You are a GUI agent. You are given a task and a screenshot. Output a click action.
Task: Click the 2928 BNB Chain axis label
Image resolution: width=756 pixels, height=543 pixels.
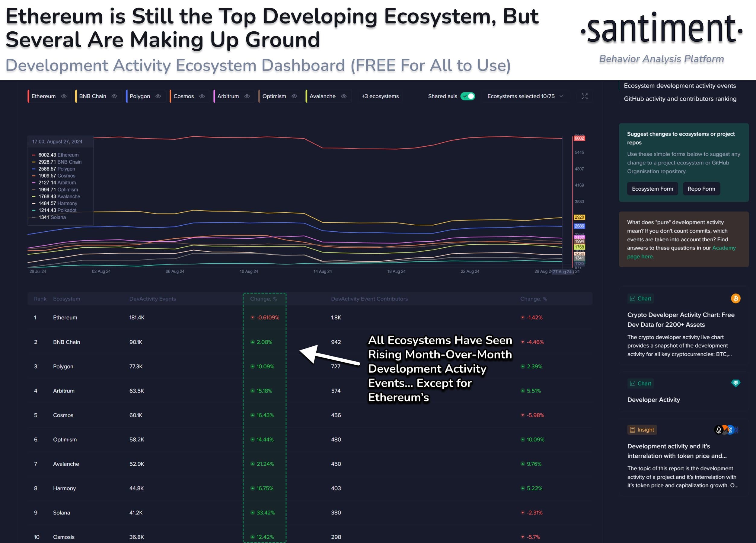coord(579,217)
